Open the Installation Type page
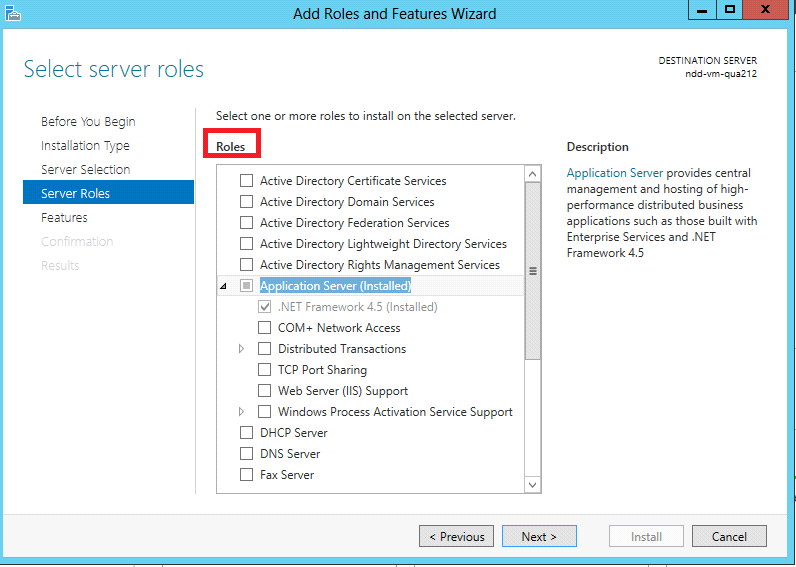 pyautogui.click(x=85, y=145)
